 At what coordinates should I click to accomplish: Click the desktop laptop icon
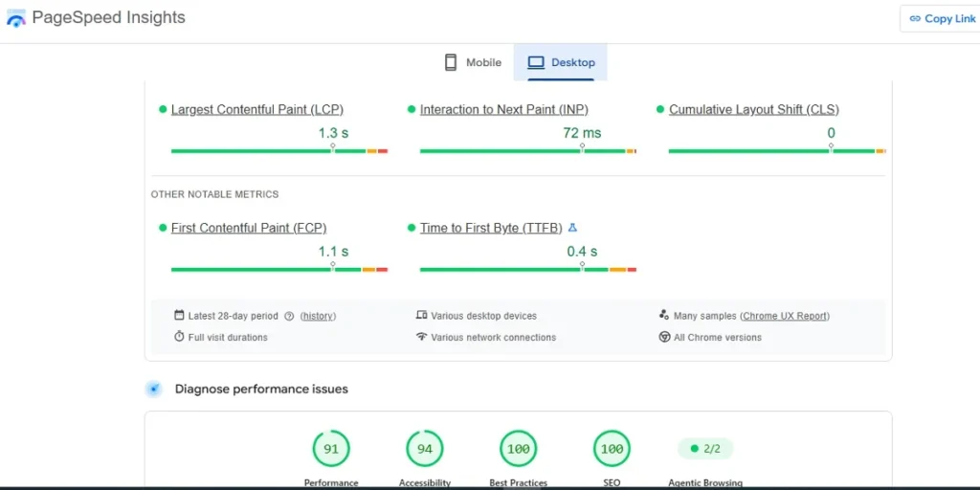(x=536, y=62)
